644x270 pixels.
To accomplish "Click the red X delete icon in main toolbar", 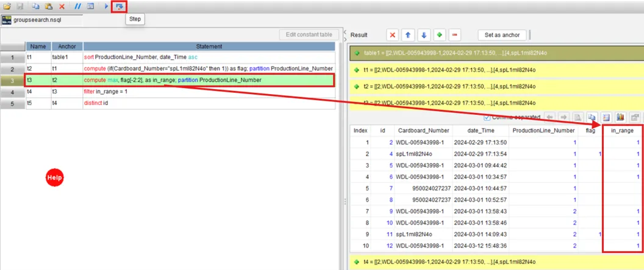I will click(62, 6).
